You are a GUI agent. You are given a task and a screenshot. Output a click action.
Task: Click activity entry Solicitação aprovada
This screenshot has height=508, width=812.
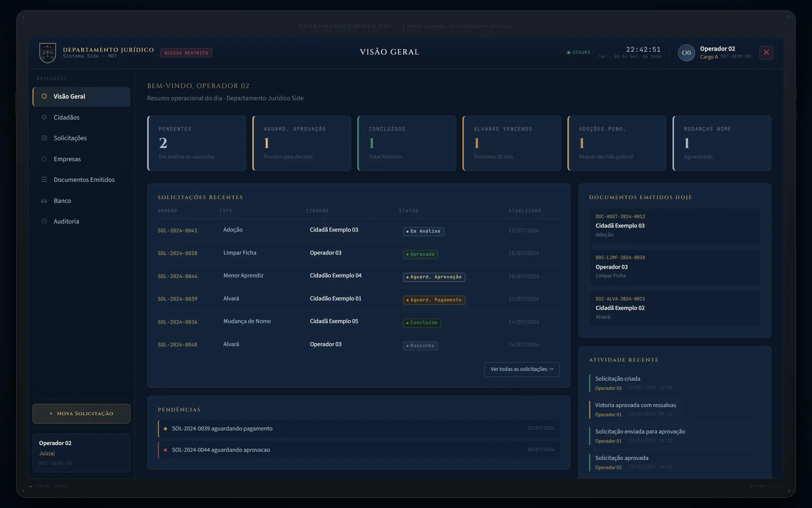click(675, 462)
